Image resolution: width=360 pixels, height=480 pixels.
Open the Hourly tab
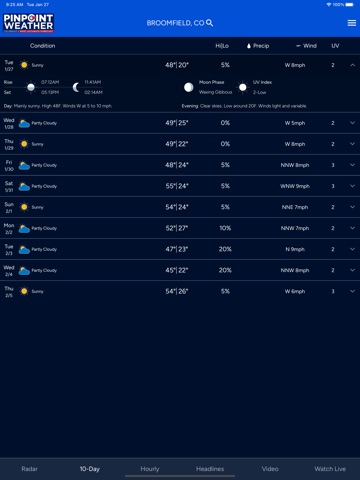point(150,469)
